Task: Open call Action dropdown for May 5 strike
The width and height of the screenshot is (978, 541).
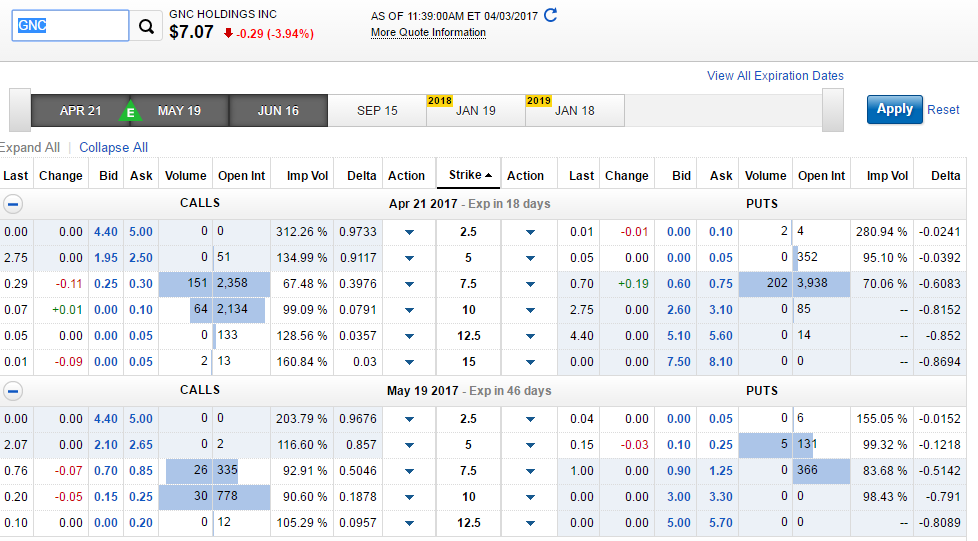Action: coord(409,445)
